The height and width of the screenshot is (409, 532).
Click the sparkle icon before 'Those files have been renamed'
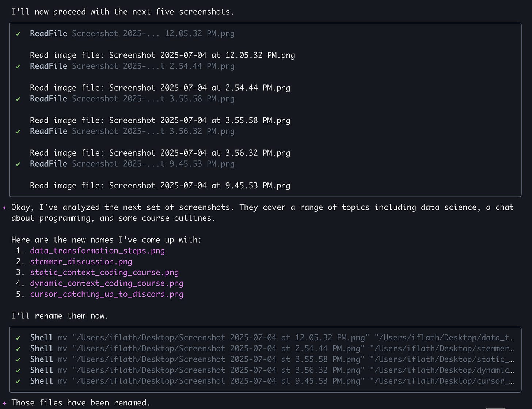pyautogui.click(x=4, y=402)
